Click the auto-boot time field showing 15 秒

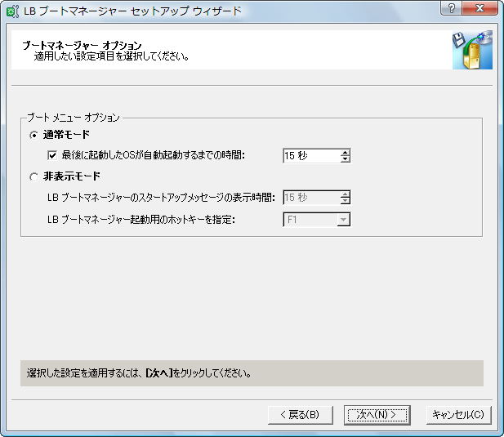(311, 156)
